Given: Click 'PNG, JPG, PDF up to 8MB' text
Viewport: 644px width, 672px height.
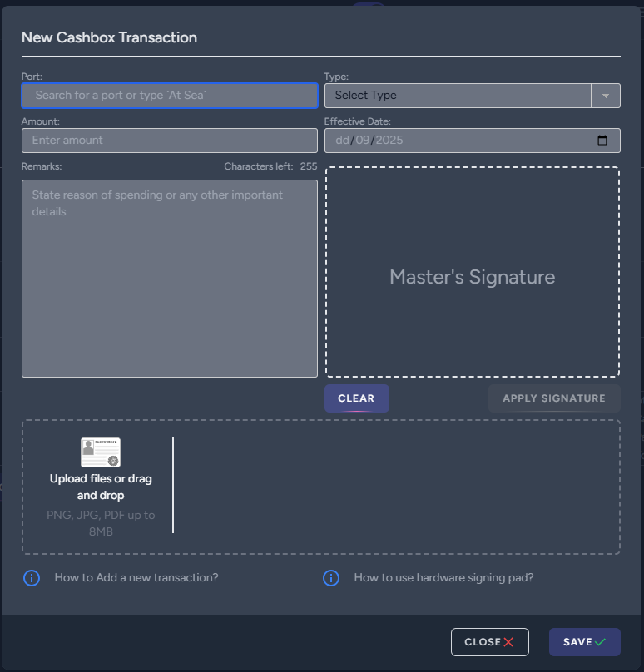Looking at the screenshot, I should (101, 523).
